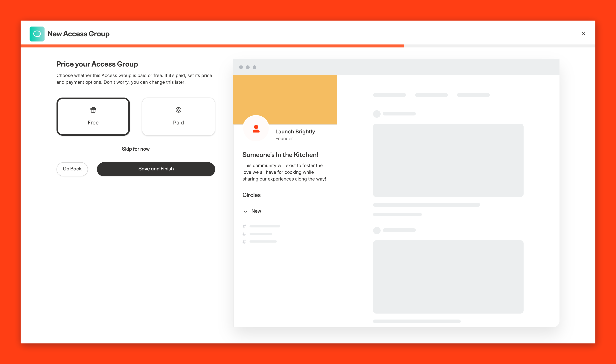Click the orange user avatar icon

pyautogui.click(x=256, y=129)
